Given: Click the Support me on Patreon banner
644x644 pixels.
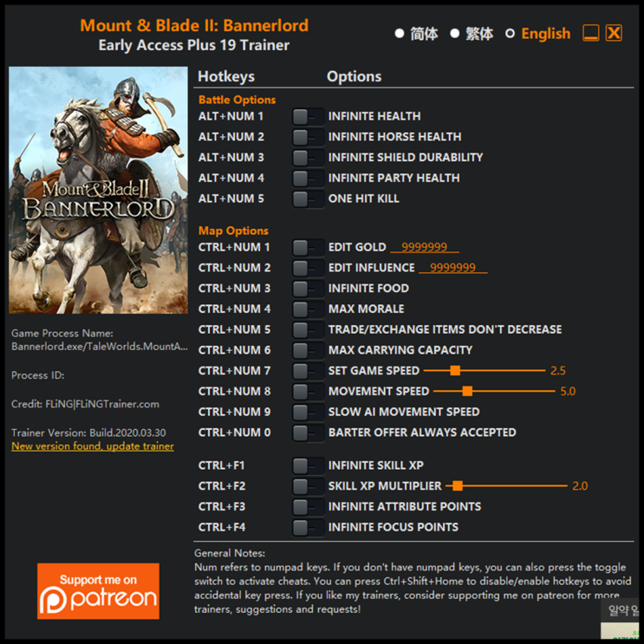Looking at the screenshot, I should (x=98, y=591).
